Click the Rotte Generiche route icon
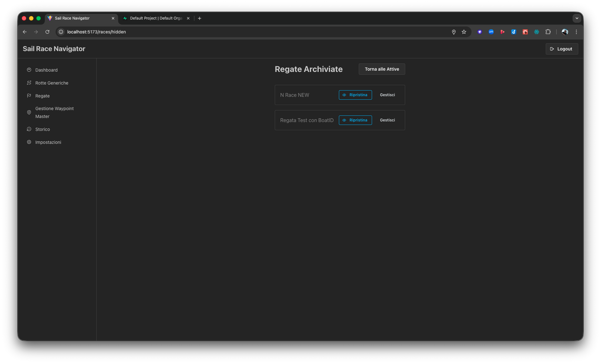Viewport: 601px width, 364px height. tap(29, 83)
